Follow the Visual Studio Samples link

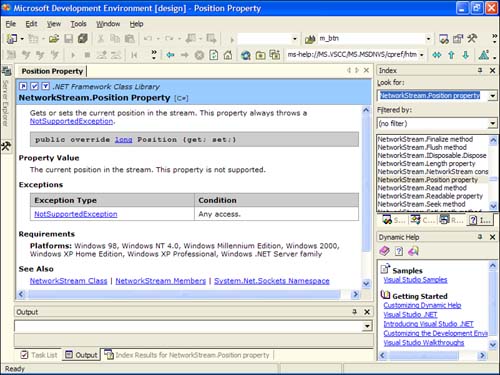coord(415,280)
